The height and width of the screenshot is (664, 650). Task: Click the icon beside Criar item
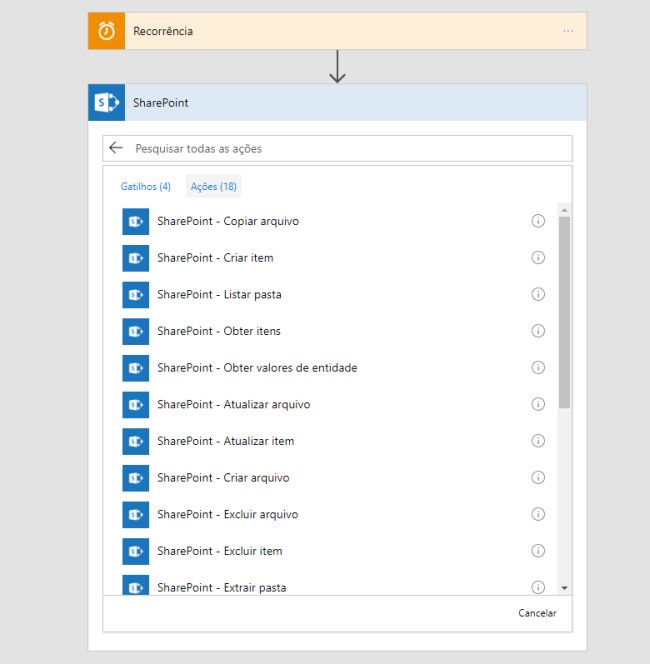[x=136, y=258]
